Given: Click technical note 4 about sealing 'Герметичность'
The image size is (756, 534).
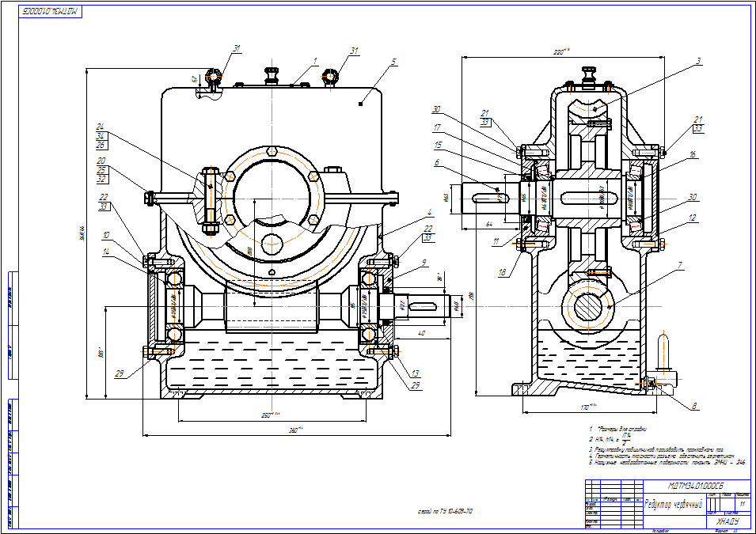Looking at the screenshot, I should click(x=662, y=456).
